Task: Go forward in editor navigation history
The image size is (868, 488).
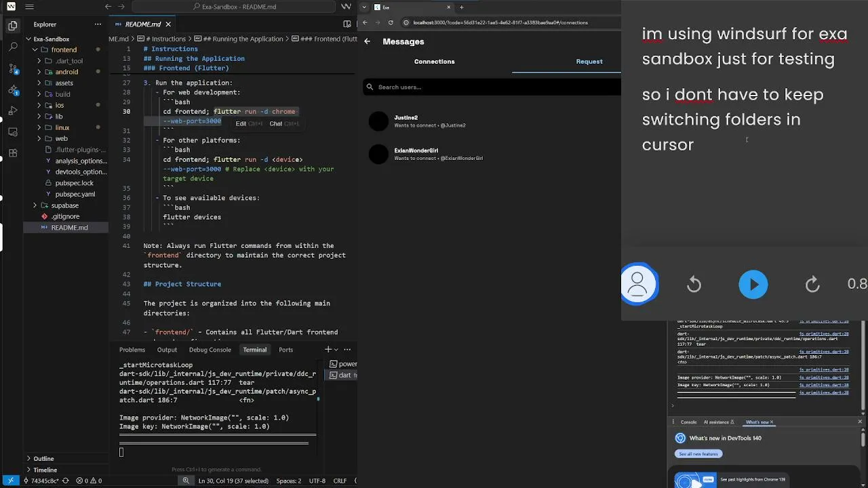Action: pos(121,7)
